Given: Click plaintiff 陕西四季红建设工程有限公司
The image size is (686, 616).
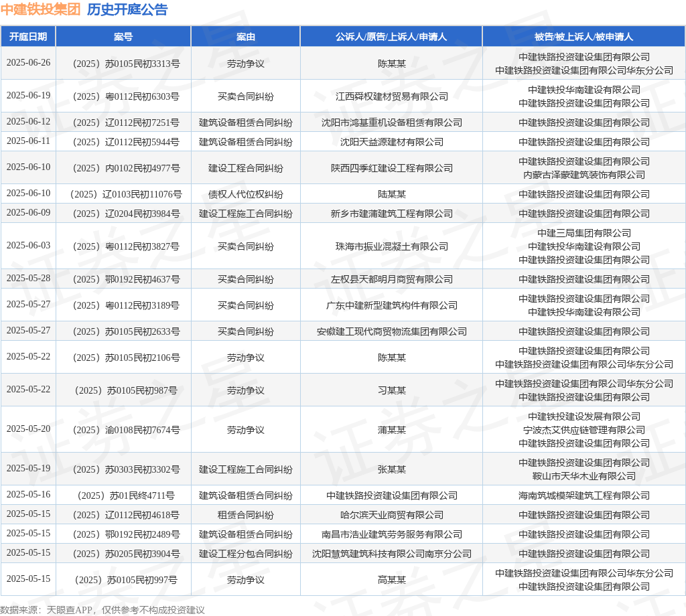Looking at the screenshot, I should pos(391,168).
